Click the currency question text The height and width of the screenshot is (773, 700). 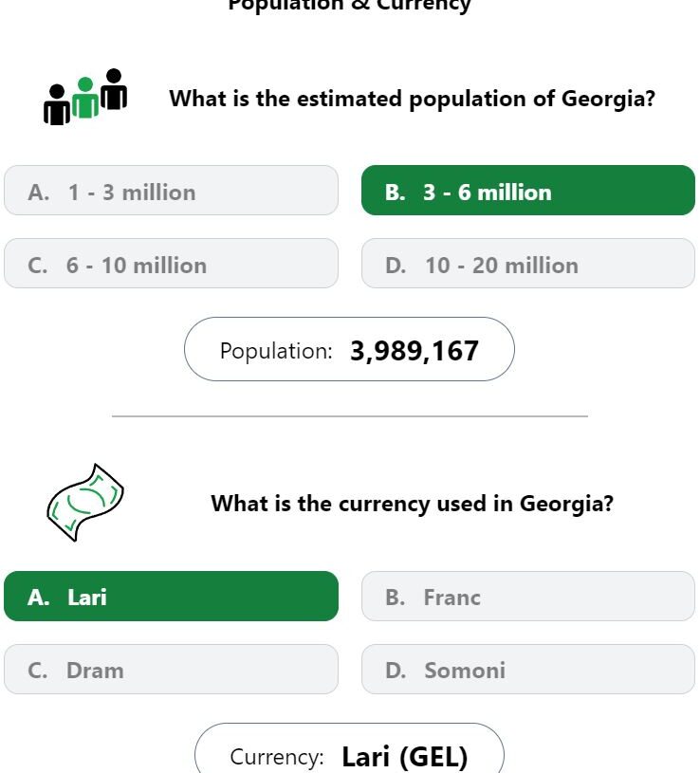click(412, 504)
